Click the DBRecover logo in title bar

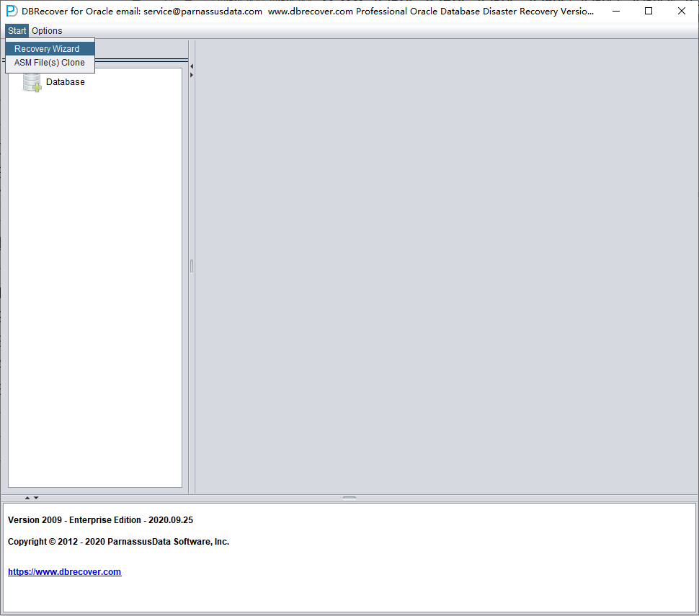(12, 11)
